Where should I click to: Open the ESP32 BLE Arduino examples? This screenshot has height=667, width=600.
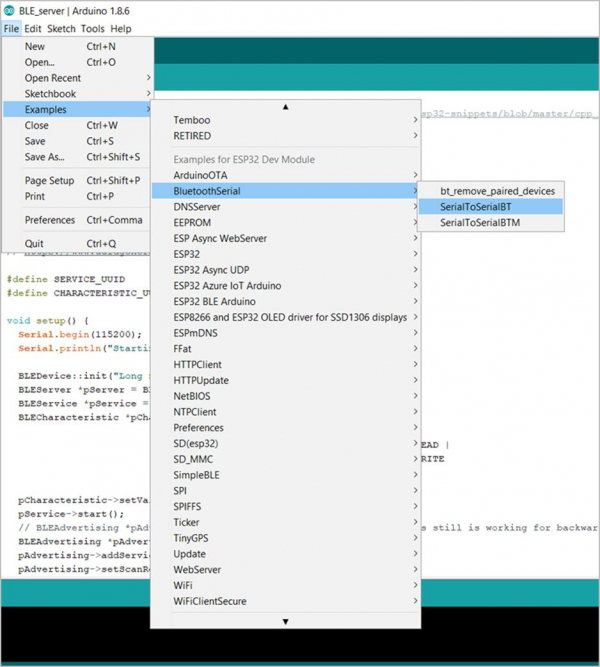[x=286, y=301]
